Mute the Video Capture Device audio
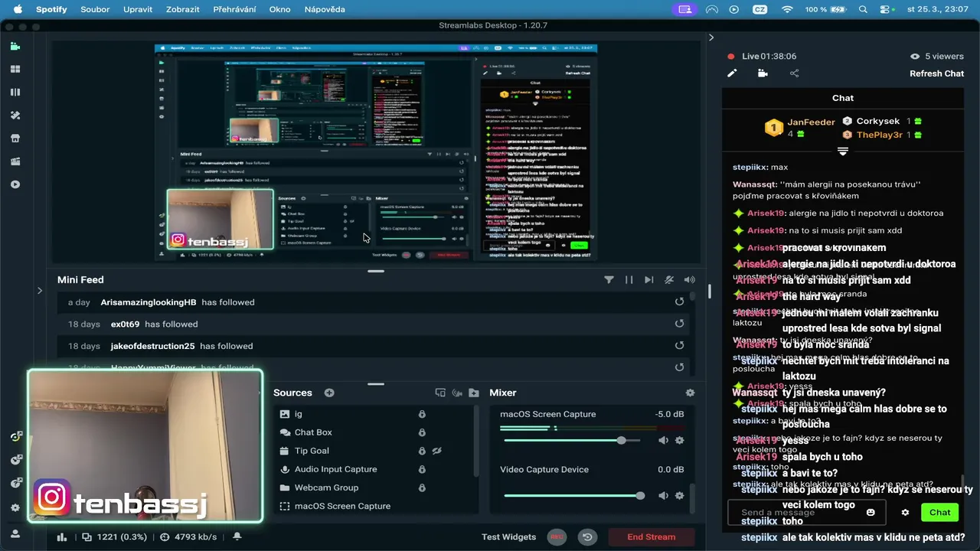Viewport: 980px width, 551px height. click(663, 496)
